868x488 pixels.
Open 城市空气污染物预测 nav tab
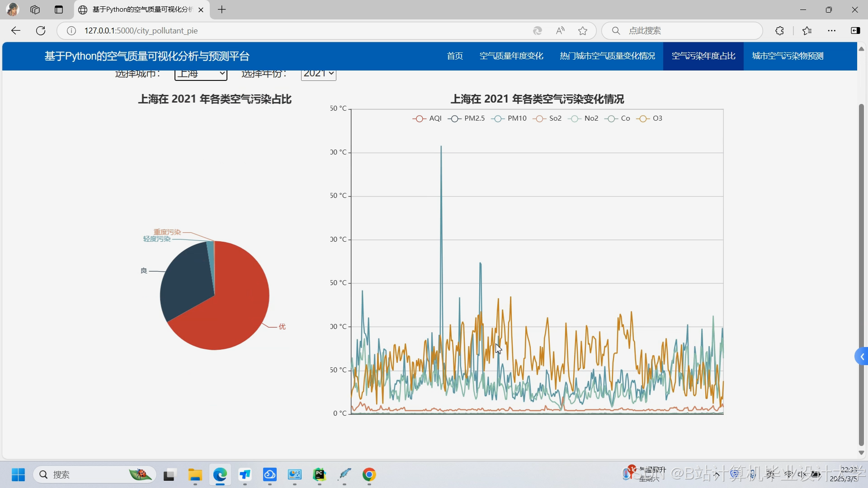coord(788,56)
